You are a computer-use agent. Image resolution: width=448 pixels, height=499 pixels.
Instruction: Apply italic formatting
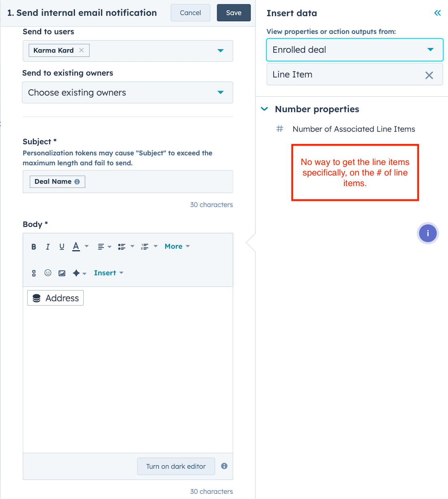pos(48,246)
